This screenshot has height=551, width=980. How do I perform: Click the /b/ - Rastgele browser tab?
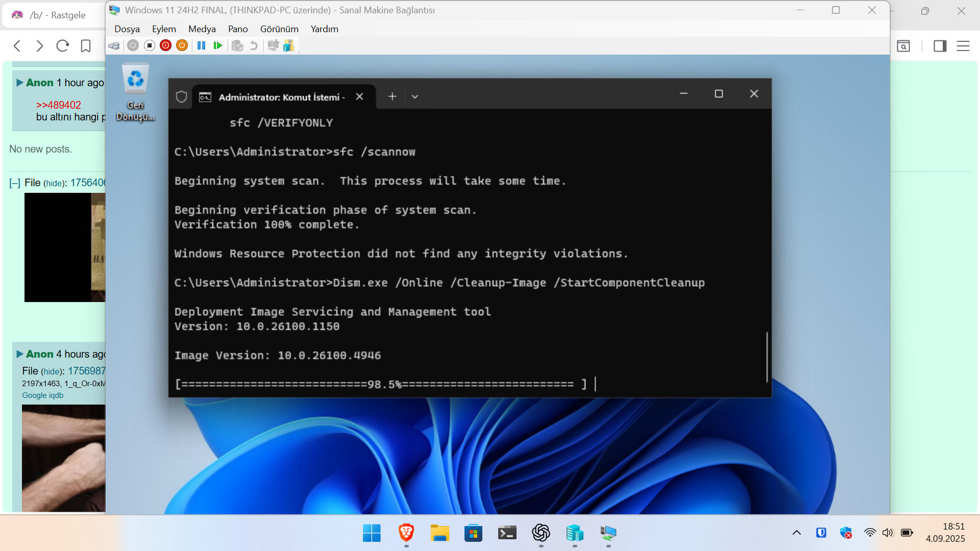pos(53,15)
